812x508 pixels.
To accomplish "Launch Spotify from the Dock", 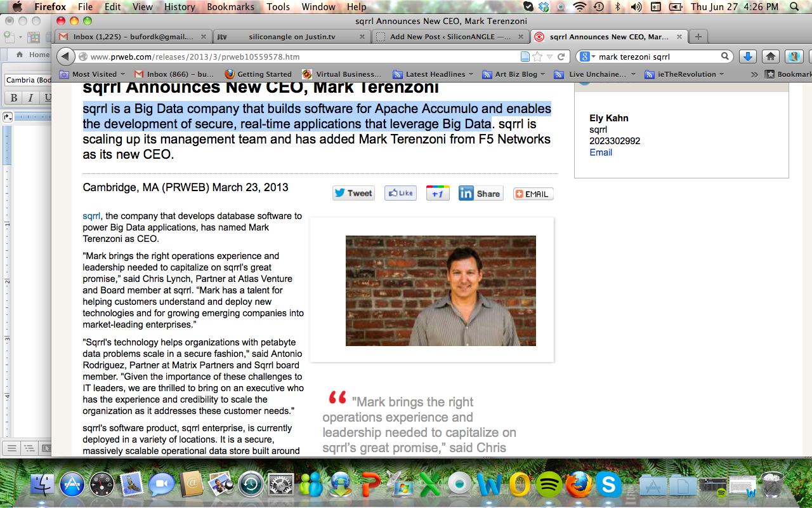I will [549, 485].
